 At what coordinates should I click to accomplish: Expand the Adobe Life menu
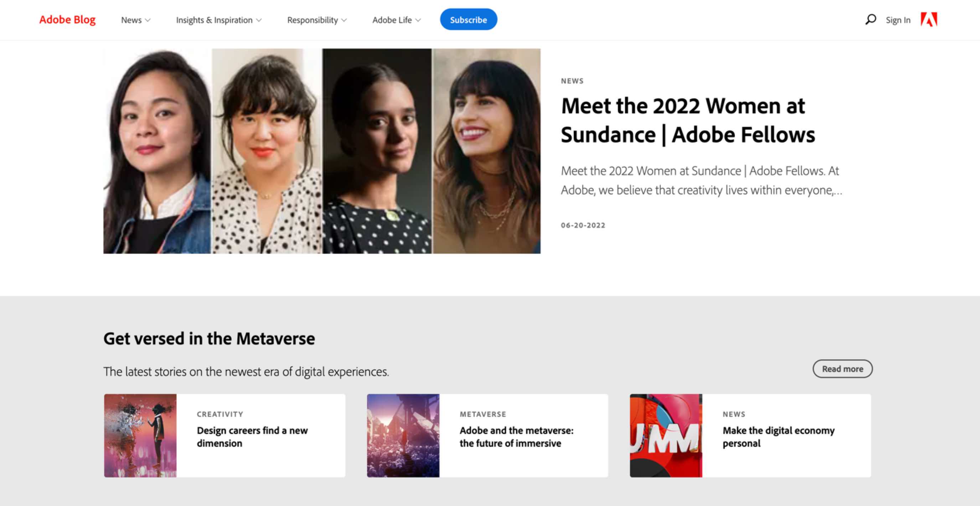396,20
